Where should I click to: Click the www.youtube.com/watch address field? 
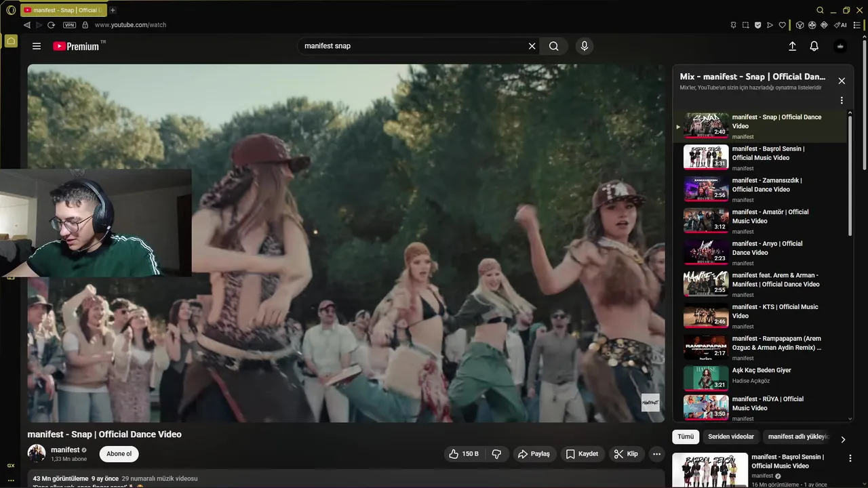(x=130, y=25)
